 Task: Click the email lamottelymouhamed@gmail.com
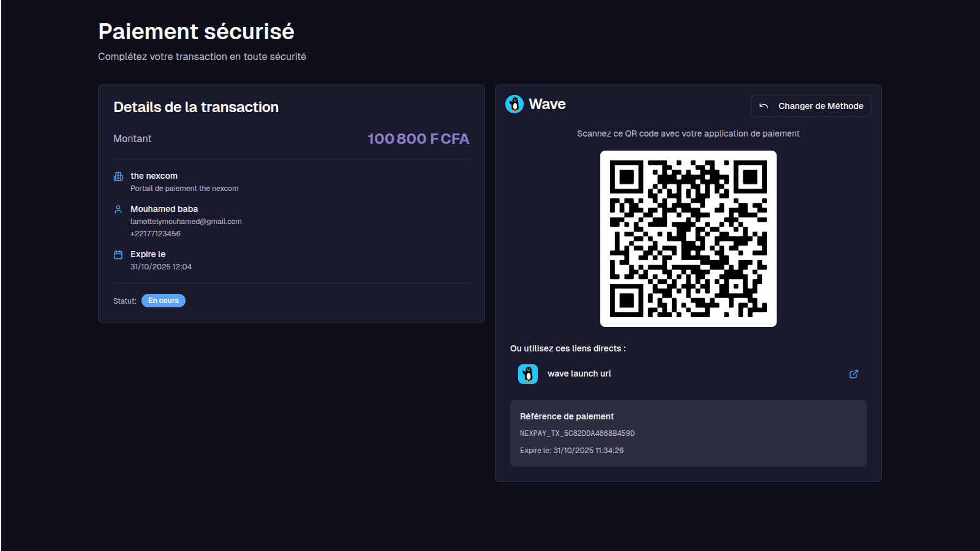[186, 222]
